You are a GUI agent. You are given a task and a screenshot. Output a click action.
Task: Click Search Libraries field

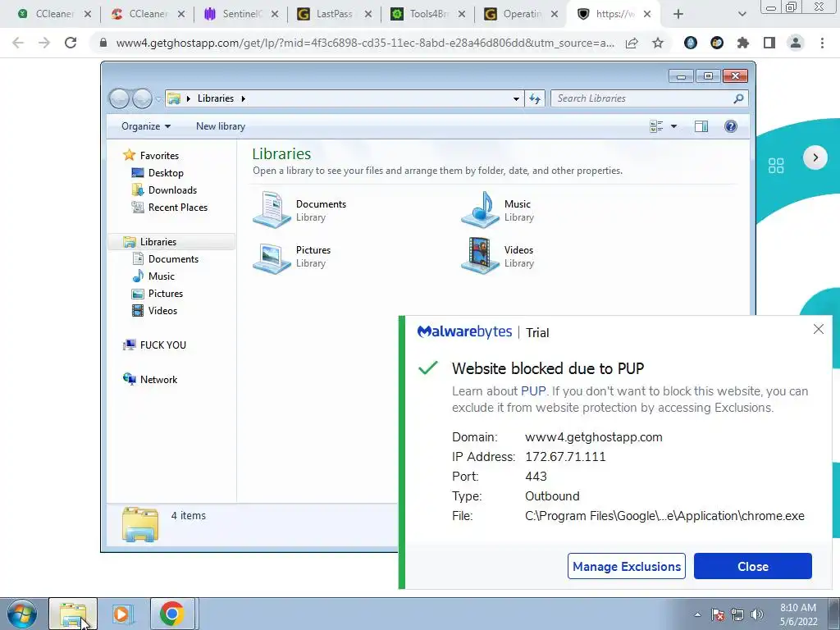pyautogui.click(x=650, y=98)
